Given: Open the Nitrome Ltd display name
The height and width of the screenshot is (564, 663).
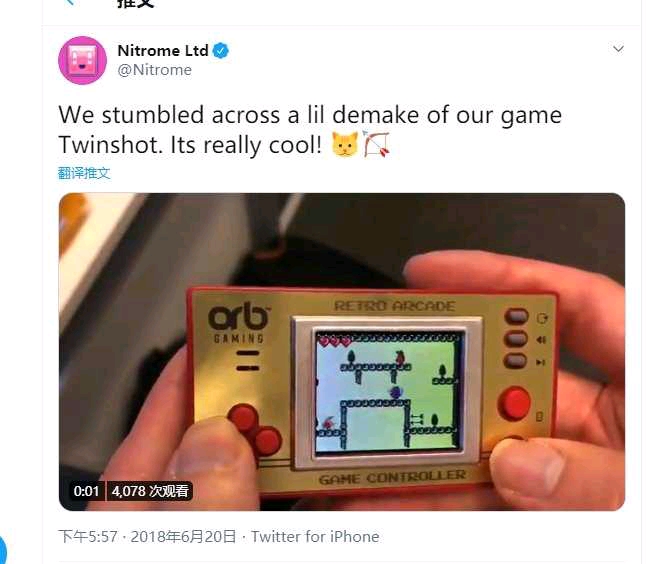Looking at the screenshot, I should click(163, 51).
